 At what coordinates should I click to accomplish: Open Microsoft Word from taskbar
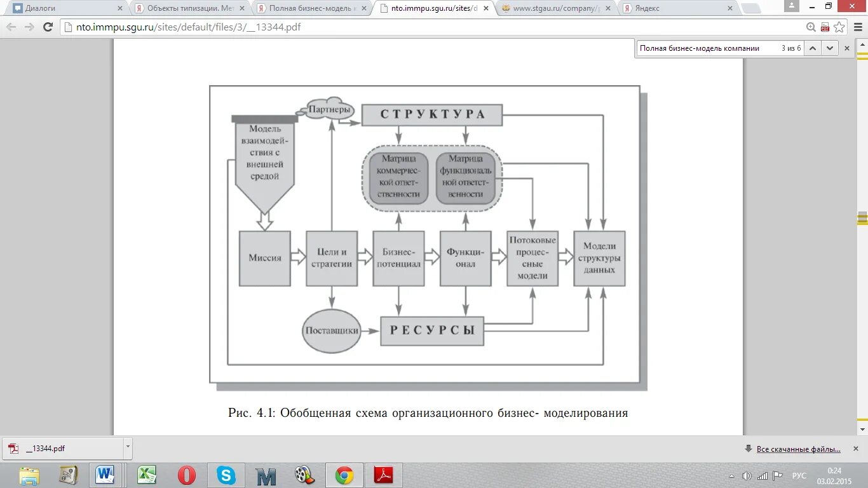coord(105,475)
